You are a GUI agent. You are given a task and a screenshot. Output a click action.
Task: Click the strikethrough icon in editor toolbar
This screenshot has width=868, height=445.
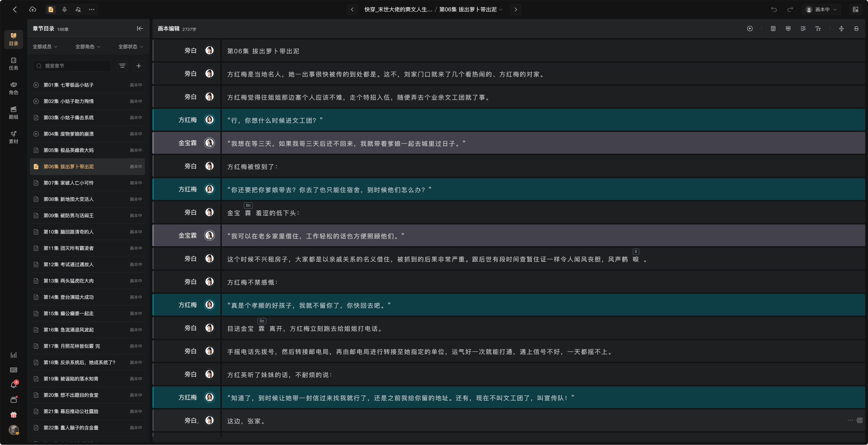(x=856, y=29)
